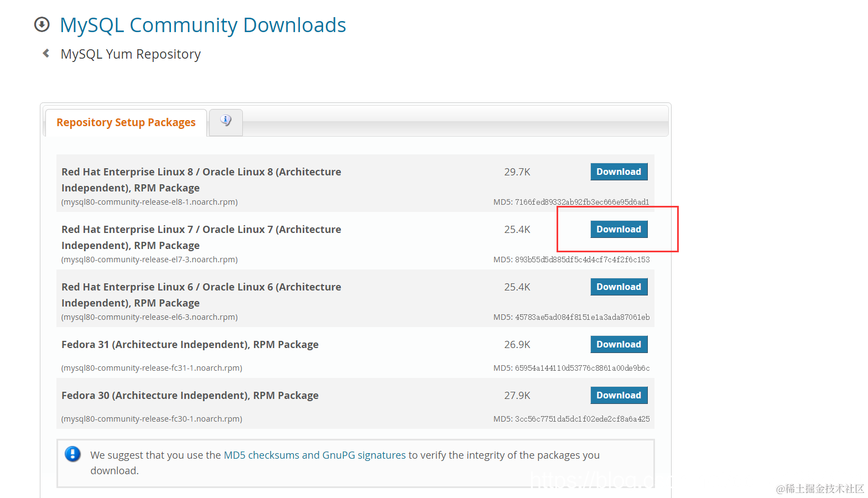This screenshot has height=498, width=868.
Task: Click the Red Hat Enterprise Linux 8 package title
Action: 201,180
